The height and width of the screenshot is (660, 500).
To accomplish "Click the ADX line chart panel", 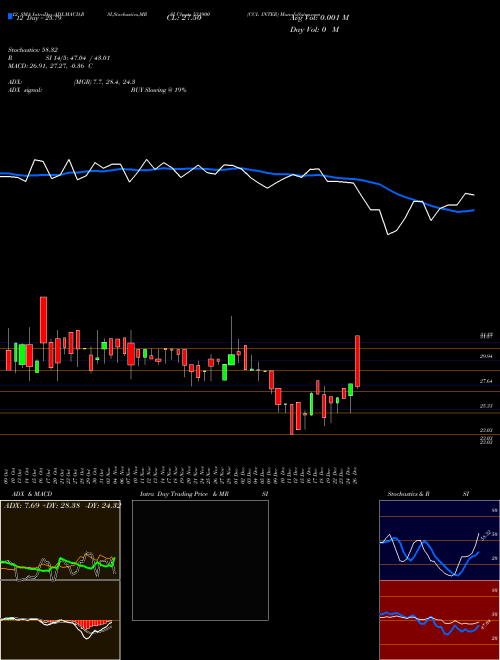I will [x=60, y=540].
